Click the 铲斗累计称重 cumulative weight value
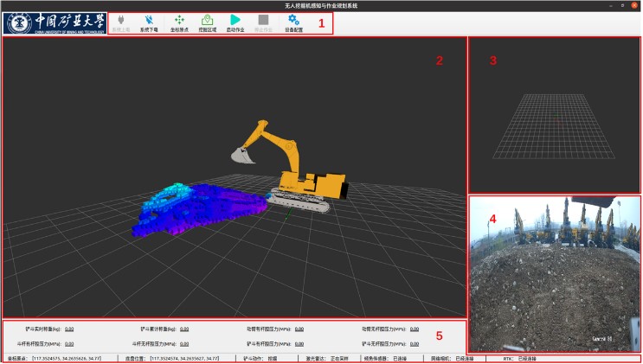643x364 pixels. pyautogui.click(x=184, y=329)
